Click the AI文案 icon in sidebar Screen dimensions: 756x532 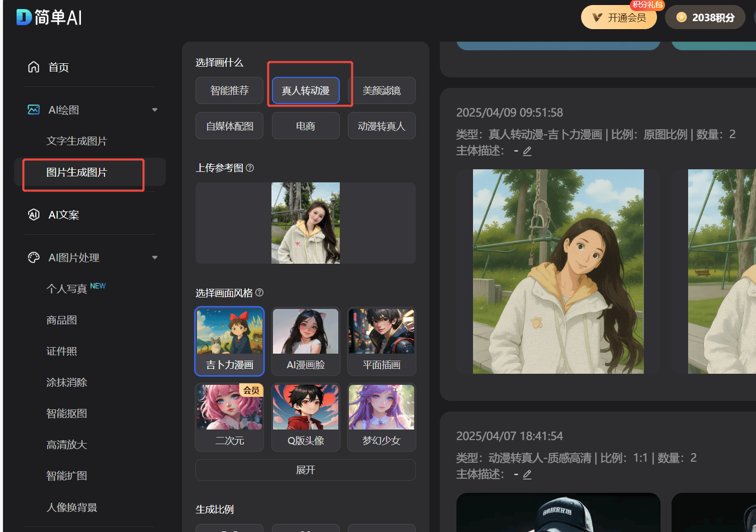pyautogui.click(x=34, y=215)
